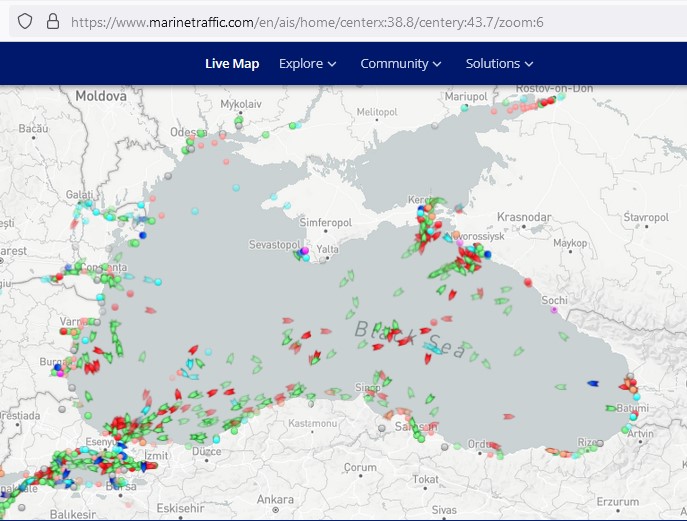Open the Live Map tab

(232, 64)
